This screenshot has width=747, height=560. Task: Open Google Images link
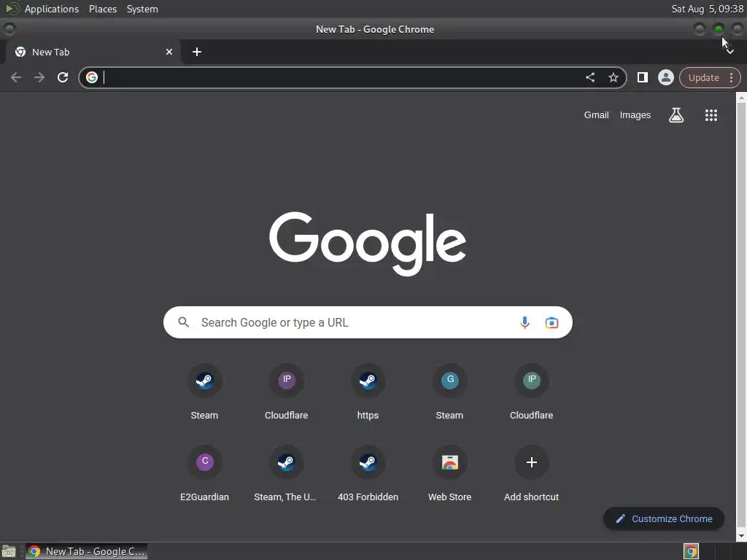pos(635,114)
